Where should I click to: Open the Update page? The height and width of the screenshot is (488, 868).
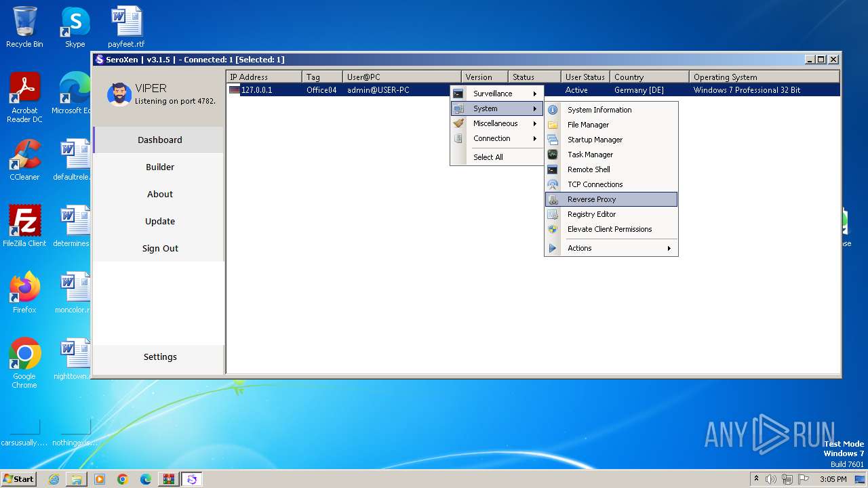point(159,221)
